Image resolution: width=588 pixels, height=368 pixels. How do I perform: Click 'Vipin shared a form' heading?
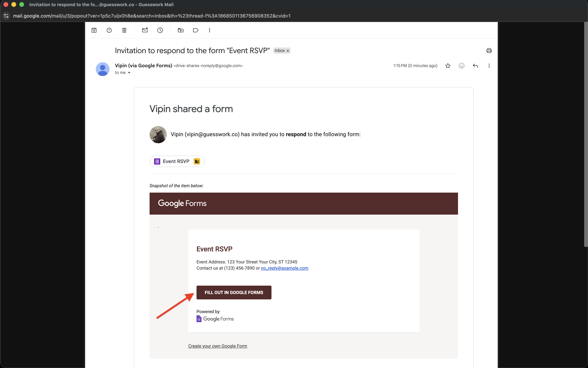pyautogui.click(x=191, y=109)
